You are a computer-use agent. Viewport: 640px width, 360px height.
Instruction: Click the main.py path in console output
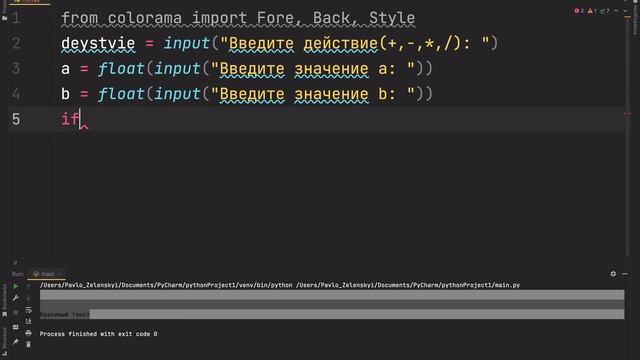click(408, 285)
